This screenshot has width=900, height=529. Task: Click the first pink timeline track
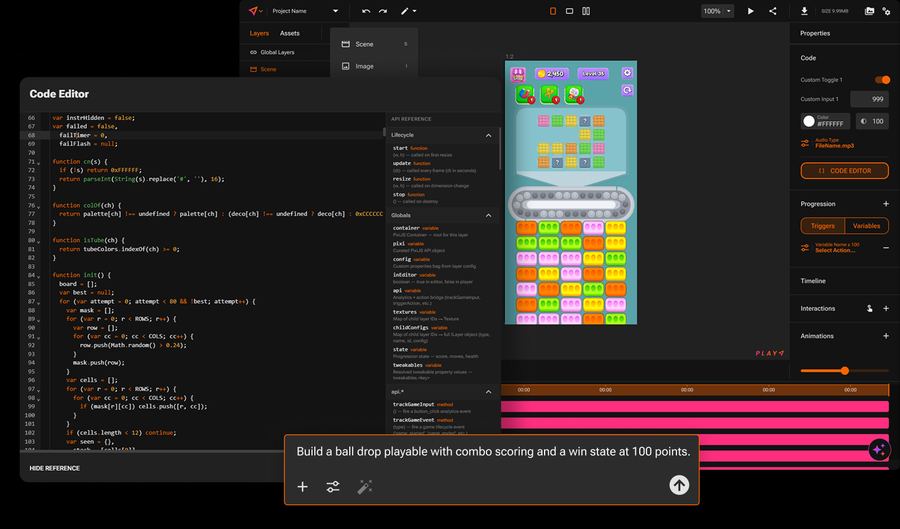(x=695, y=407)
